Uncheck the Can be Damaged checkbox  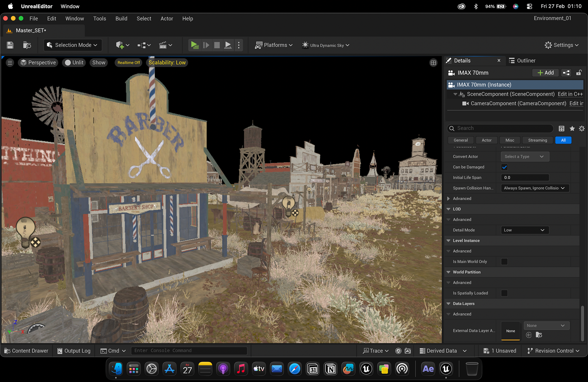pos(504,167)
